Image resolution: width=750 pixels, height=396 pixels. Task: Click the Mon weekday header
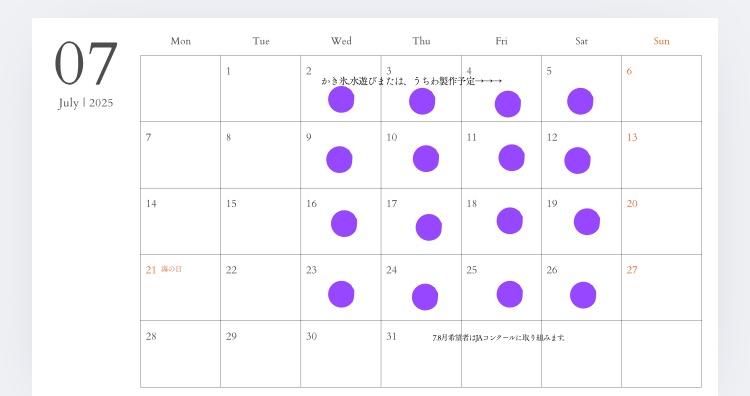click(x=181, y=41)
